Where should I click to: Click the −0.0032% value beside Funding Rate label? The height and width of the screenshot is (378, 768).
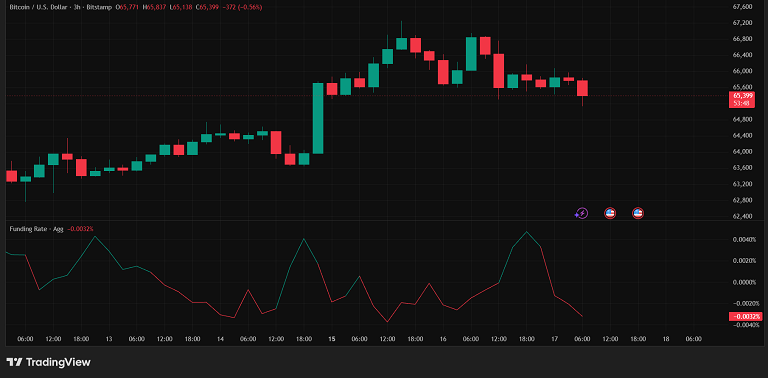point(81,229)
